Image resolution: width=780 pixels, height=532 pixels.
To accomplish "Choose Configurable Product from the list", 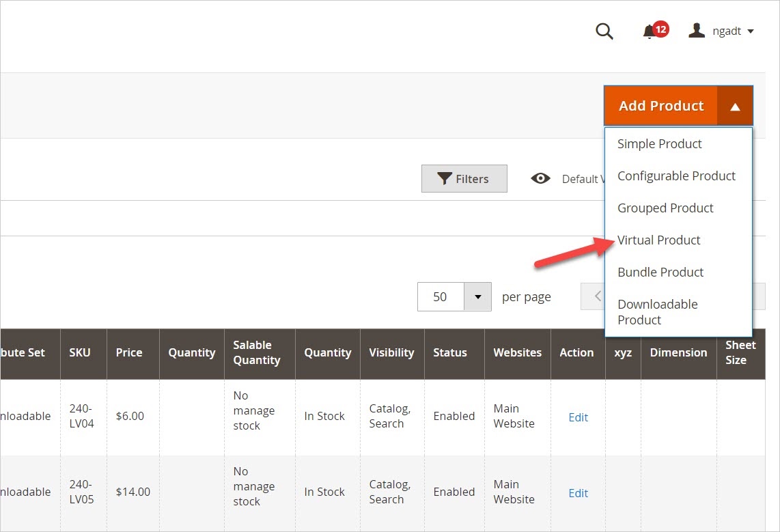I will pyautogui.click(x=676, y=176).
